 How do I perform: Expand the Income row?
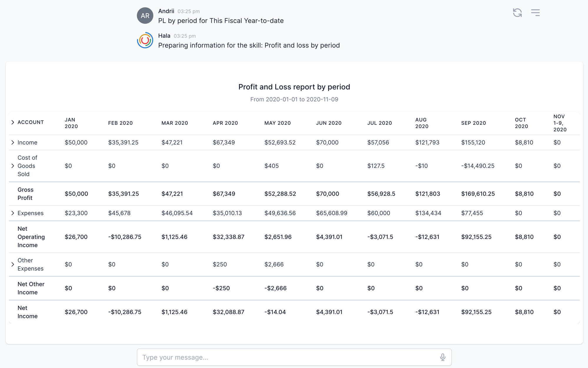pyautogui.click(x=13, y=142)
